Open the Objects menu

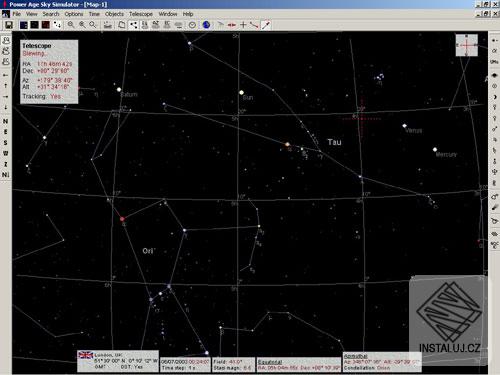point(114,14)
